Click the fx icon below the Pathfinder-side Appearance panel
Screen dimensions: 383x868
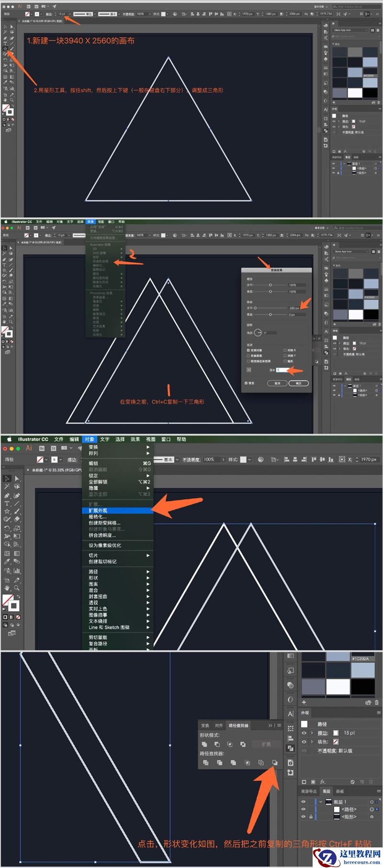[323, 782]
